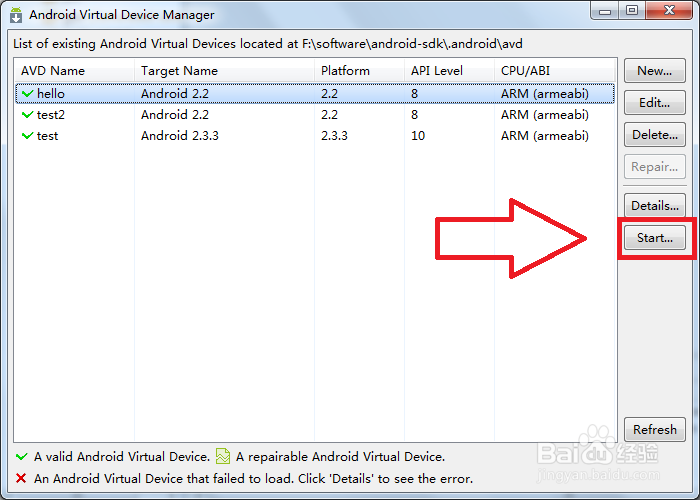Start the selected virtual device
Image resolution: width=700 pixels, height=500 pixels.
point(654,238)
